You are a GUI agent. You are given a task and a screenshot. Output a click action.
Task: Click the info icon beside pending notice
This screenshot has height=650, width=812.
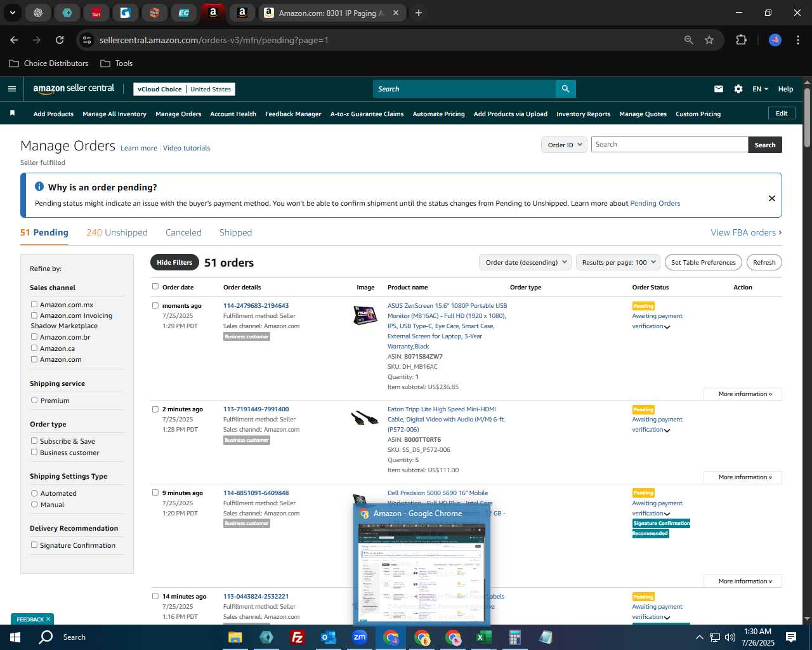point(39,187)
